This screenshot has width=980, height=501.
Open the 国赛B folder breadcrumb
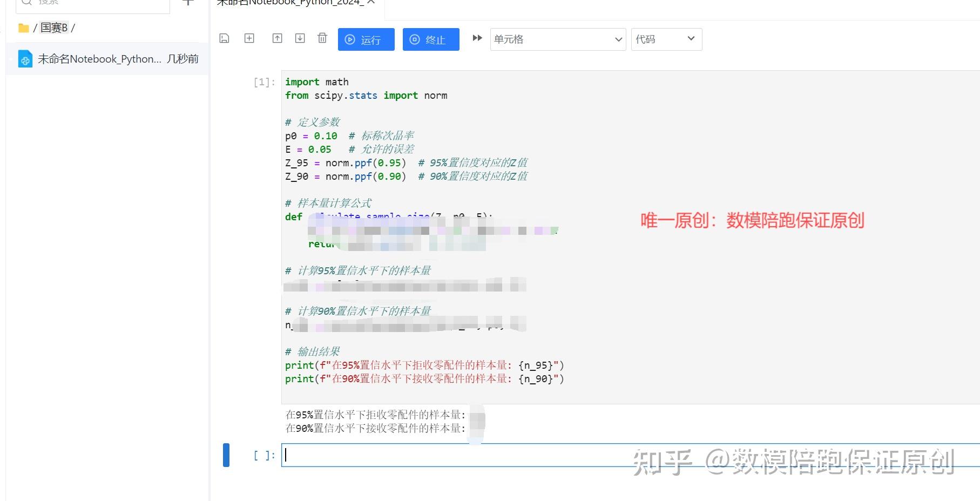point(54,28)
